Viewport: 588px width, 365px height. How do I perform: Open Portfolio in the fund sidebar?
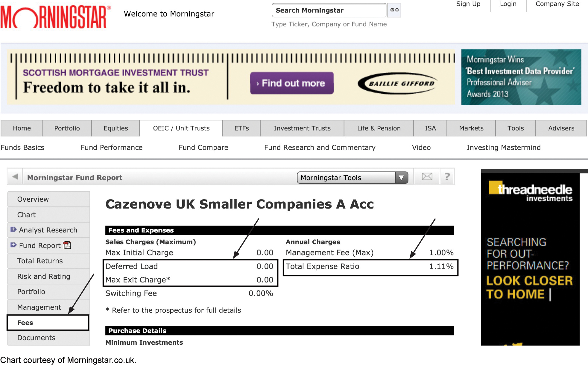point(48,292)
